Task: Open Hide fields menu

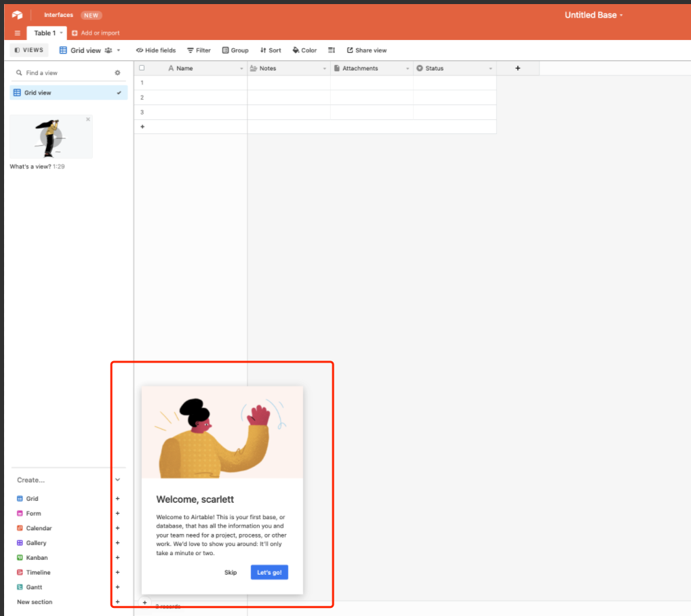Action: pyautogui.click(x=156, y=50)
